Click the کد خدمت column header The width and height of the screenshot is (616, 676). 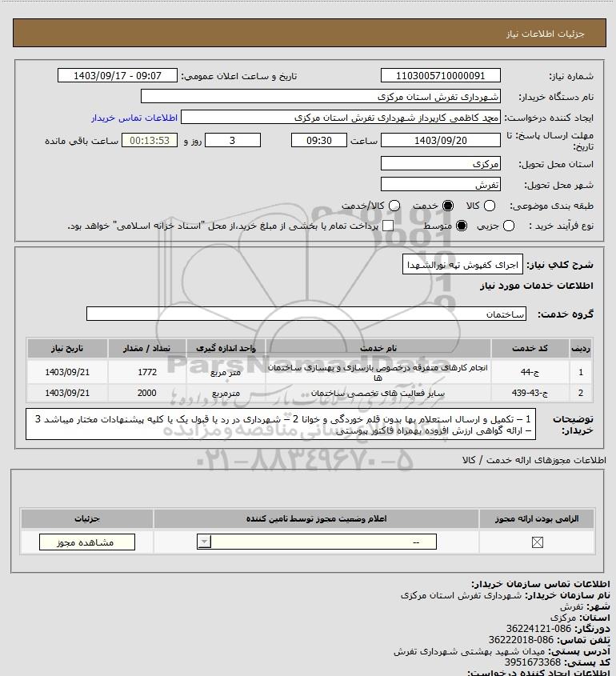point(530,348)
